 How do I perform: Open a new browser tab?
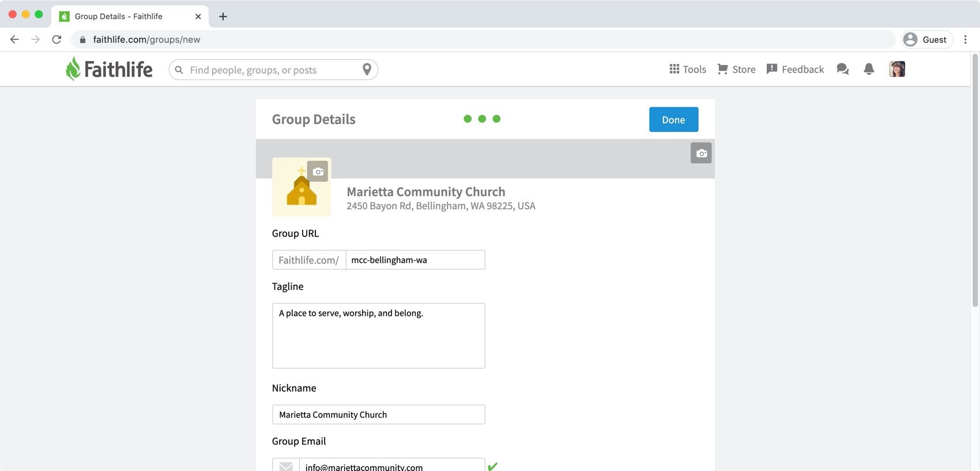tap(223, 16)
